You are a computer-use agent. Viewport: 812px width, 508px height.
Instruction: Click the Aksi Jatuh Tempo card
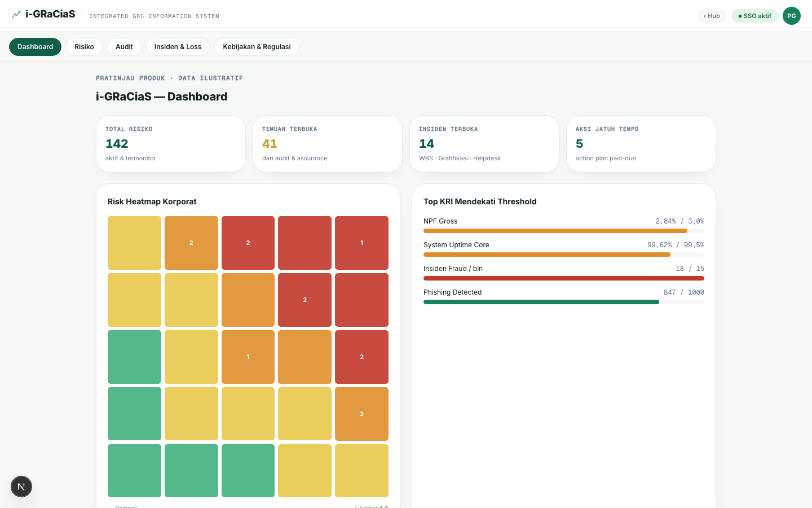641,144
